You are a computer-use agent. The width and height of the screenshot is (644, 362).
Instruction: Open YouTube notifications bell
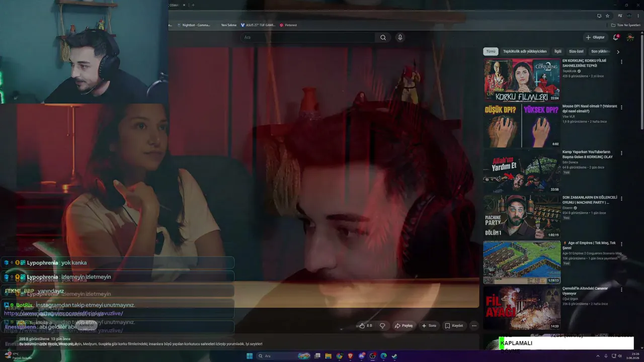click(x=616, y=37)
